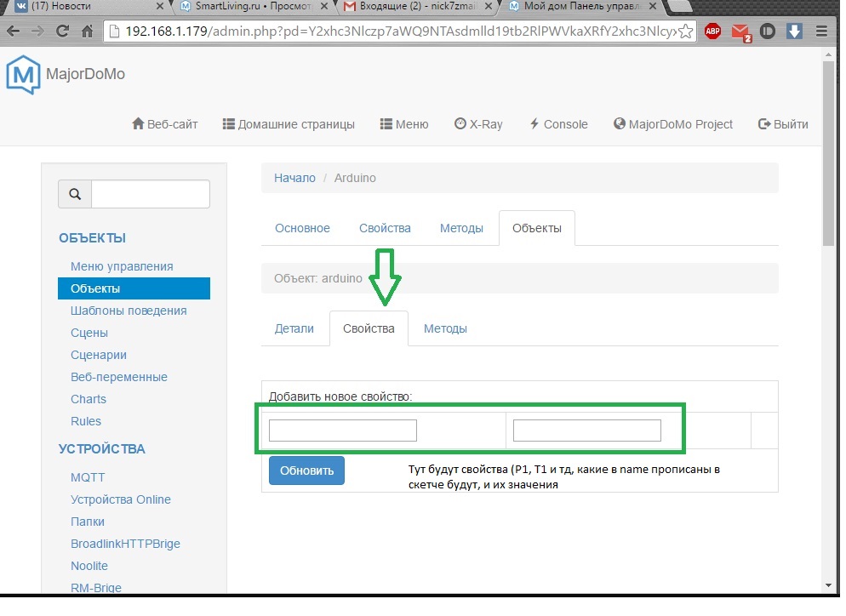This screenshot has height=616, width=846.
Task: Close the Gmail Входящие tab
Action: click(488, 6)
